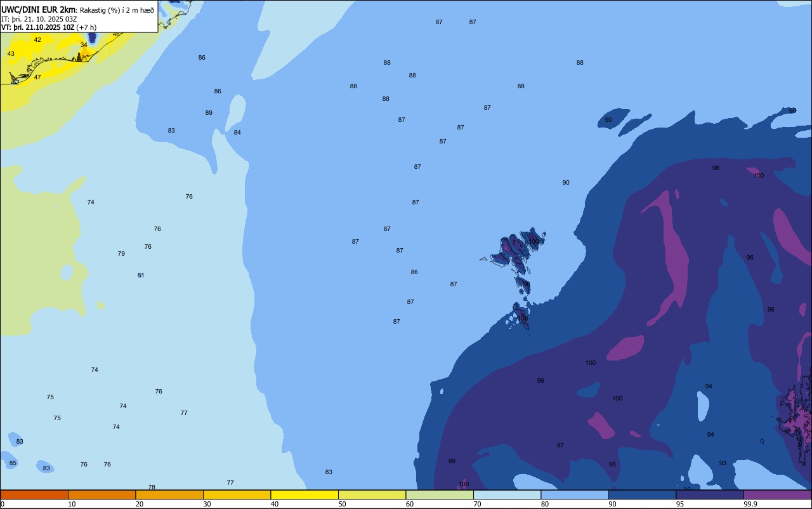Click the humidity value '89' on the map

(x=209, y=113)
